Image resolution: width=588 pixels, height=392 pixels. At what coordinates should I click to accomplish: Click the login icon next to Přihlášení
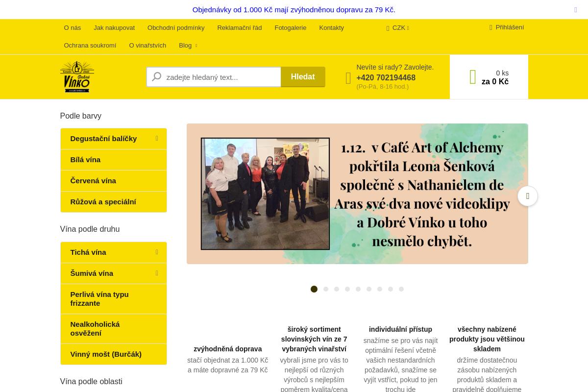[491, 27]
